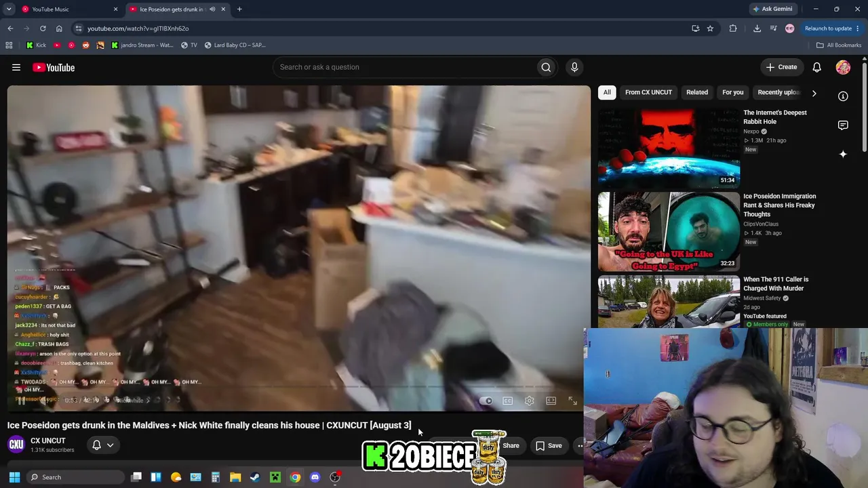Select the Recently uploaded filter chip
The width and height of the screenshot is (868, 488).
tap(779, 93)
